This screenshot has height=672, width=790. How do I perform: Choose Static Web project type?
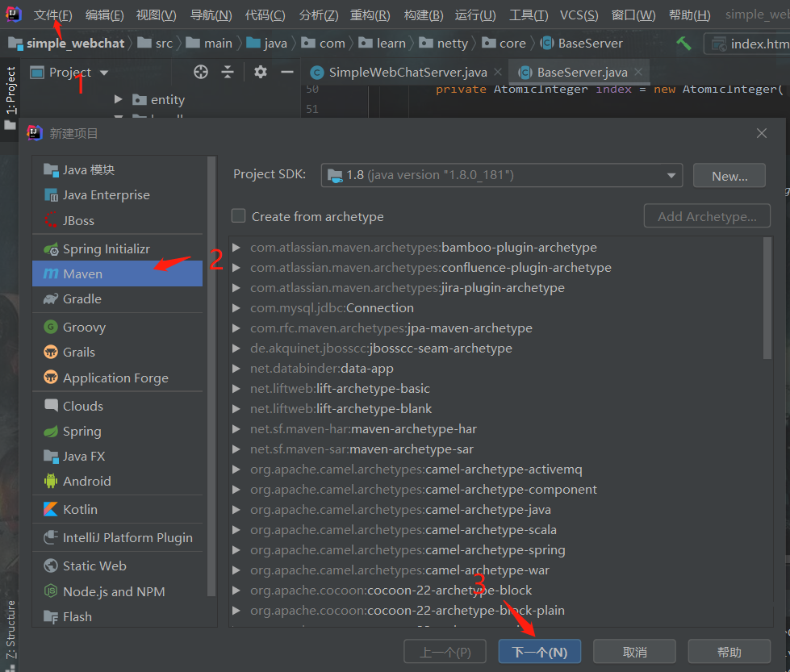click(x=117, y=566)
